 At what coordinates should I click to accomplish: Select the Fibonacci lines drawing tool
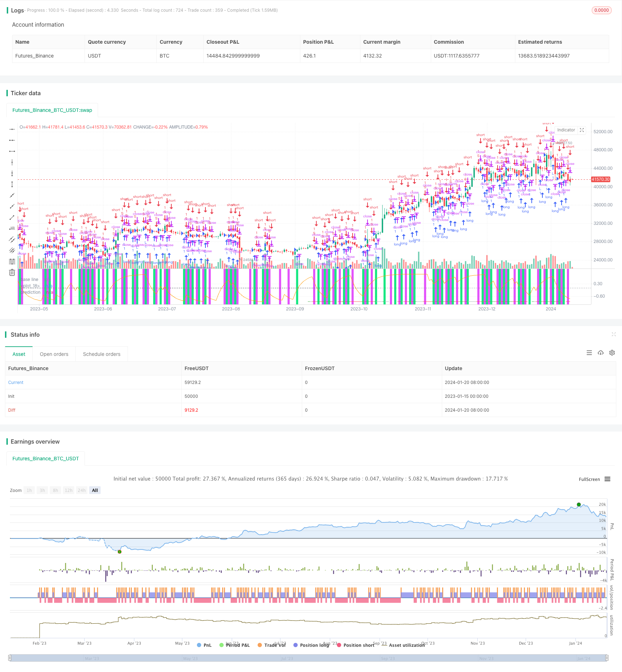[x=12, y=261]
